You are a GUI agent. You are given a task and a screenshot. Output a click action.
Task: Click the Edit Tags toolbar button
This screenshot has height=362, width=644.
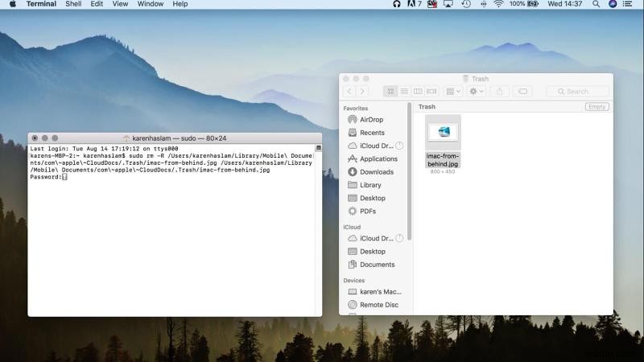click(522, 92)
